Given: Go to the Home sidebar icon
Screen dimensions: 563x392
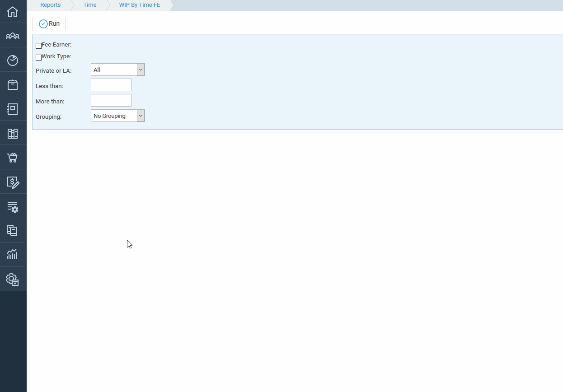Looking at the screenshot, I should coord(13,12).
